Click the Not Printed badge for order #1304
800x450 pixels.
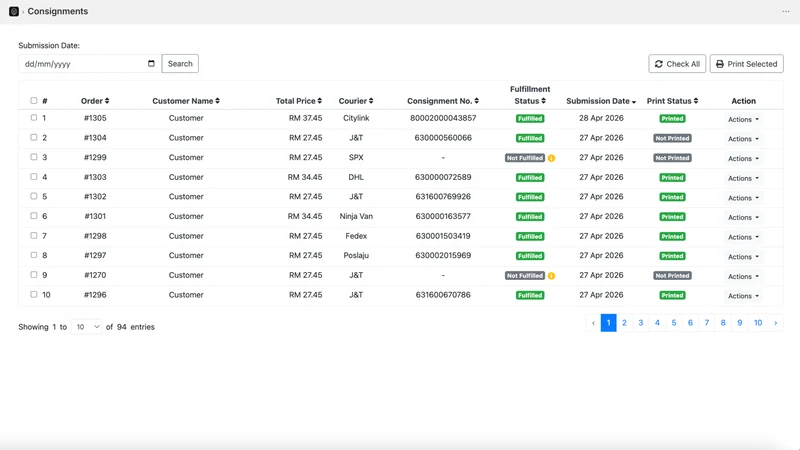(672, 138)
